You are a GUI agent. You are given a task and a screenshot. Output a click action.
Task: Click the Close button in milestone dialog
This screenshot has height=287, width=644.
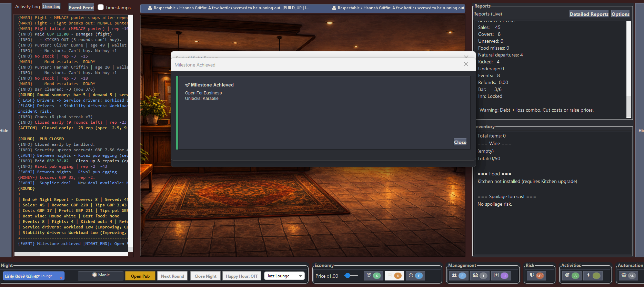460,142
